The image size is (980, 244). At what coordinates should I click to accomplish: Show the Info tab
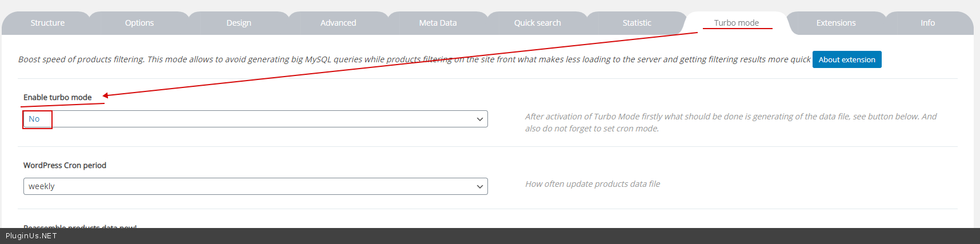(x=927, y=23)
